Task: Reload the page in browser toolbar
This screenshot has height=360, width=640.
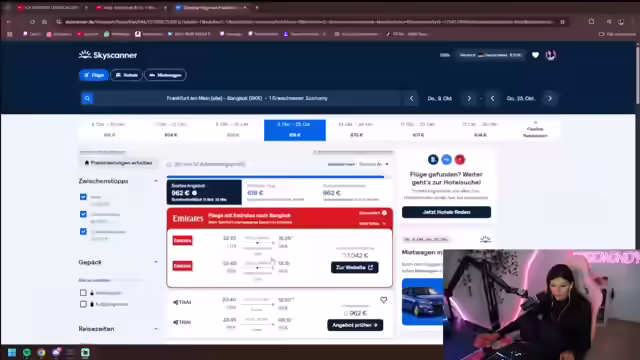Action: click(32, 22)
